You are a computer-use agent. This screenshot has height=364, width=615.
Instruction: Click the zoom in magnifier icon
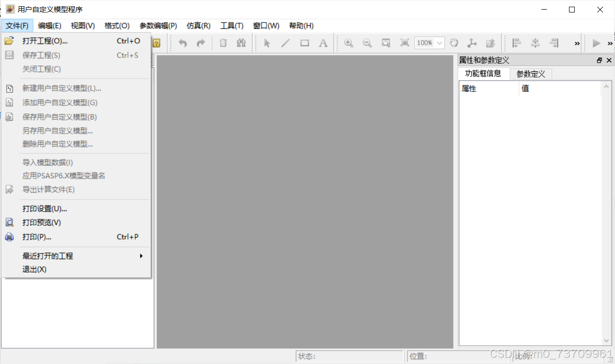point(348,43)
